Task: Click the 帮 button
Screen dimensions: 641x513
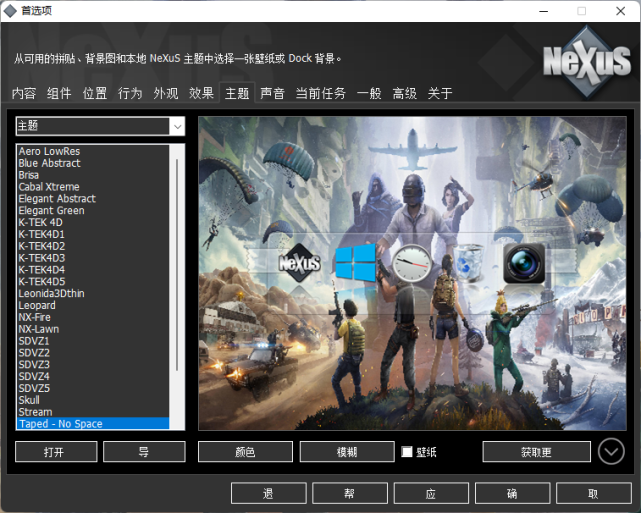Action: (x=350, y=493)
